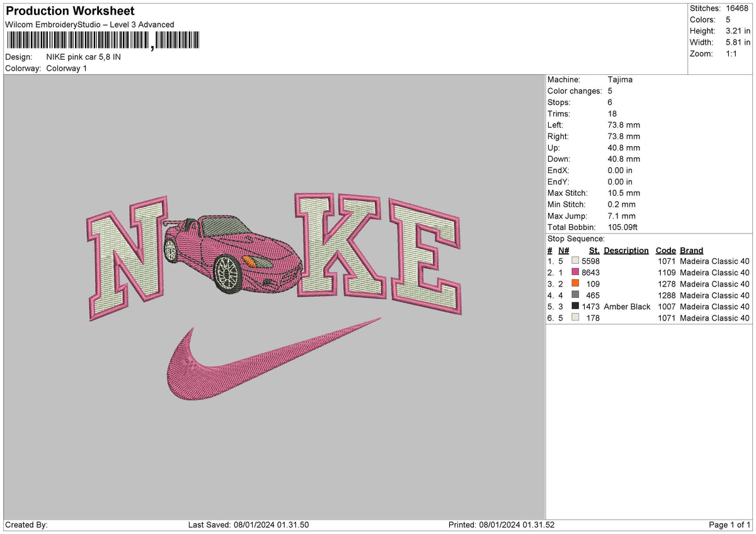The height and width of the screenshot is (534, 756).
Task: Click thread code 1007
Action: click(x=667, y=307)
